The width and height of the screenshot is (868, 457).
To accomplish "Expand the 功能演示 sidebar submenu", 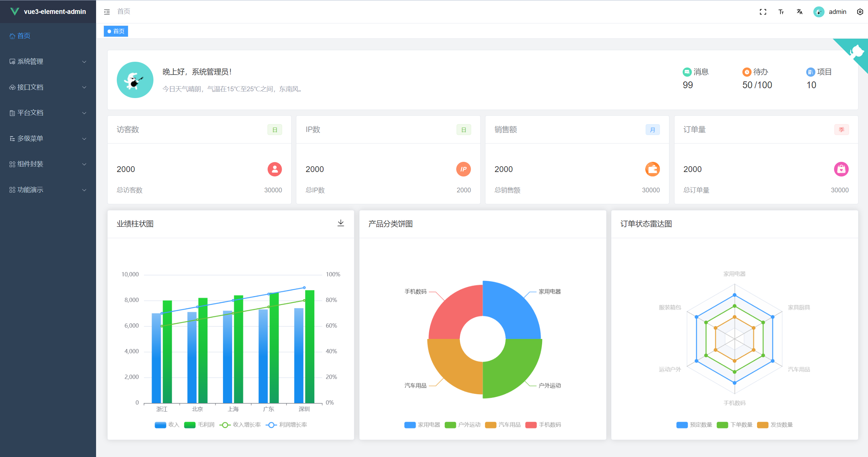I will pos(48,190).
